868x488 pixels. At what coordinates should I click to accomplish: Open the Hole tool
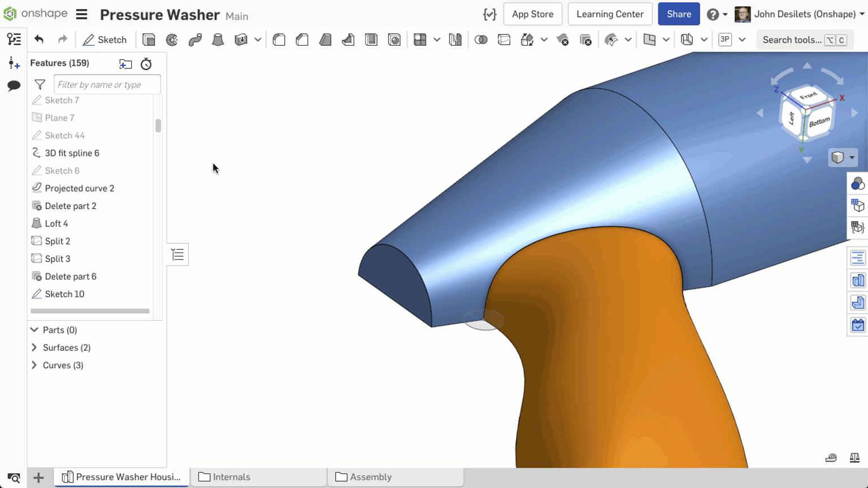coord(394,40)
